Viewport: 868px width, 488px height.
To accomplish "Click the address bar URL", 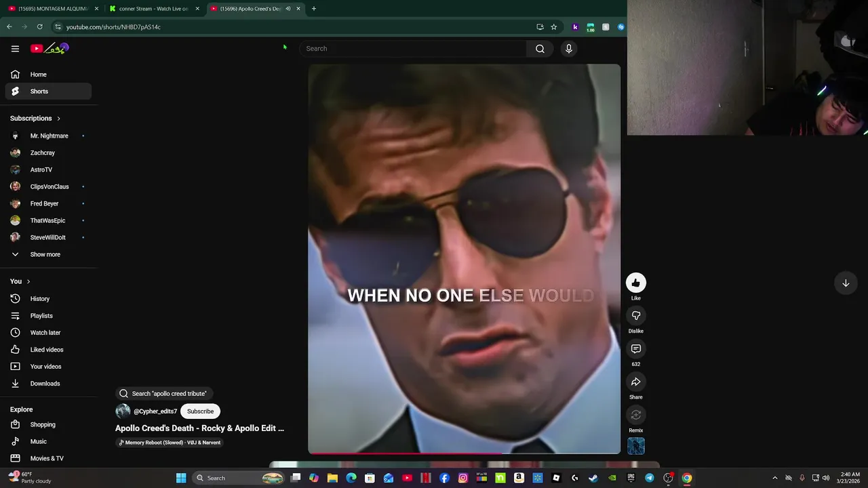I will [x=113, y=26].
